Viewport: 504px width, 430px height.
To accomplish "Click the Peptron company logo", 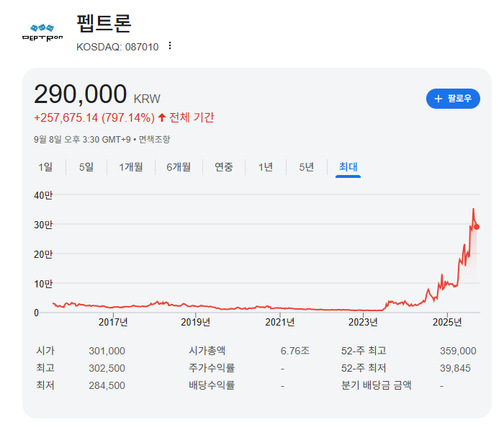I will (x=42, y=33).
